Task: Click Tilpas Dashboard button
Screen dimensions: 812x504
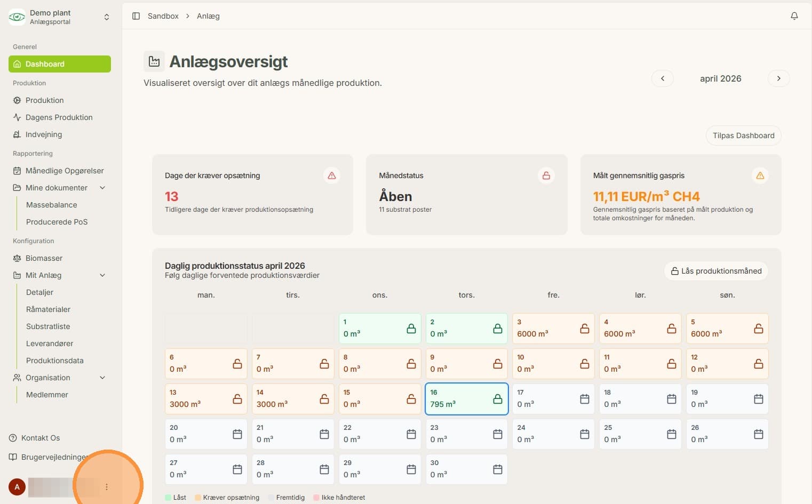Action: coord(743,135)
